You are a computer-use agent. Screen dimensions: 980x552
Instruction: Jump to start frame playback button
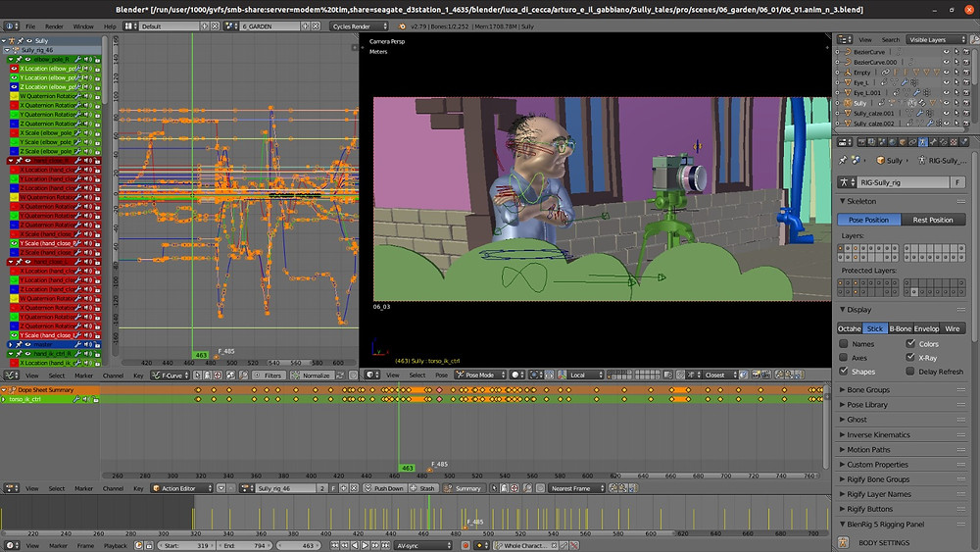click(335, 546)
